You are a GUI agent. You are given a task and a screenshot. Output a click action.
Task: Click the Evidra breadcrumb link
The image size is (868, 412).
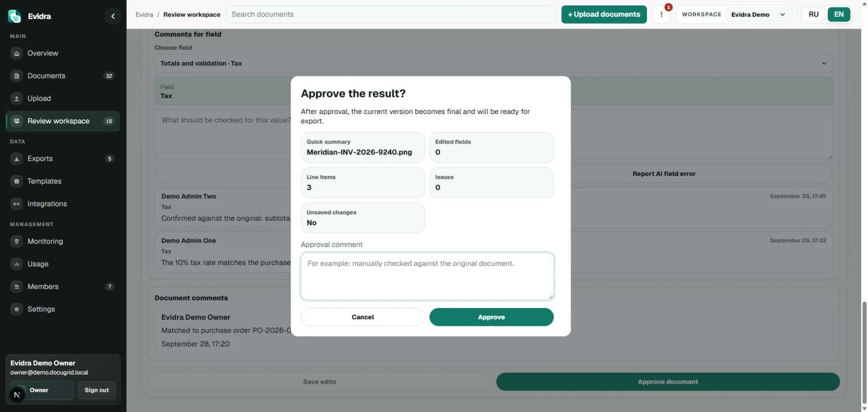pos(144,15)
